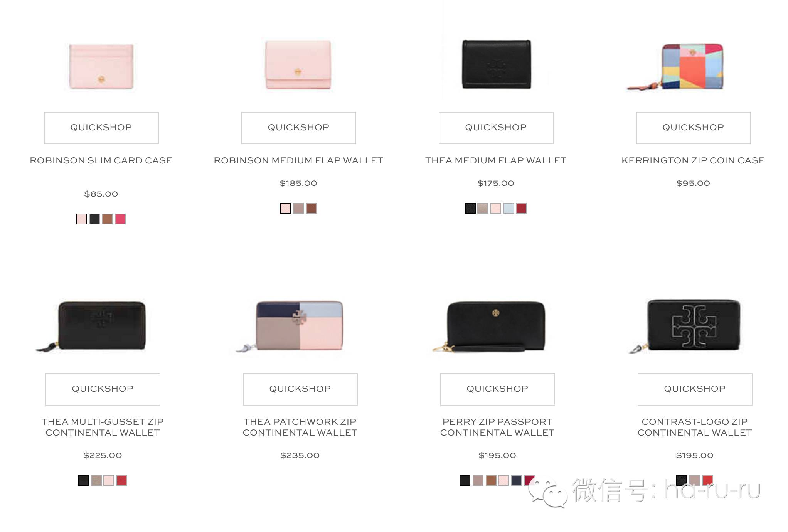Open Perry Zip Passport Continental Wallet link

pyautogui.click(x=497, y=427)
